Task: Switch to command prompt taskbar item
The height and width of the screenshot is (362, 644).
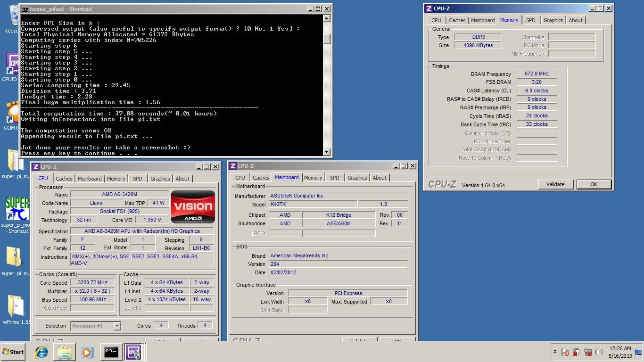Action: pos(111,352)
